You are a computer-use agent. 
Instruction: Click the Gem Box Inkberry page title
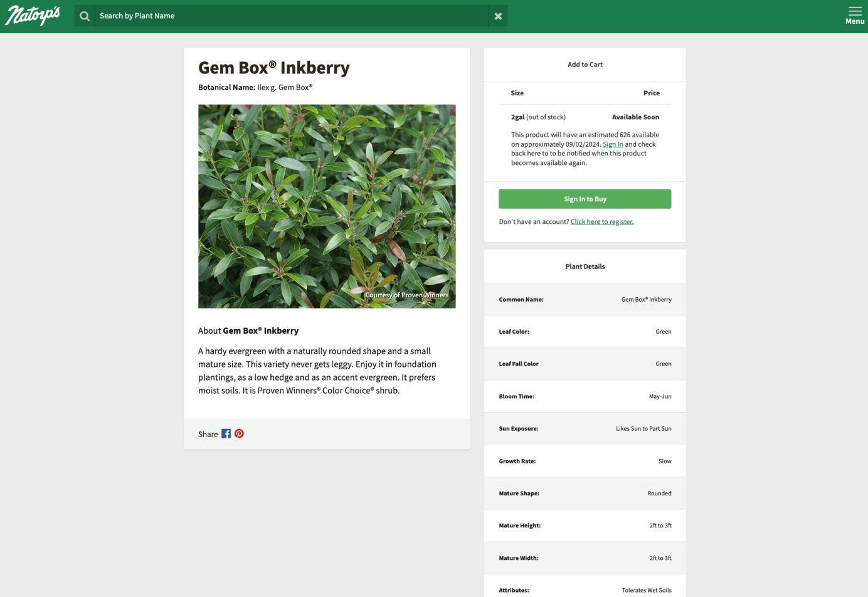274,68
